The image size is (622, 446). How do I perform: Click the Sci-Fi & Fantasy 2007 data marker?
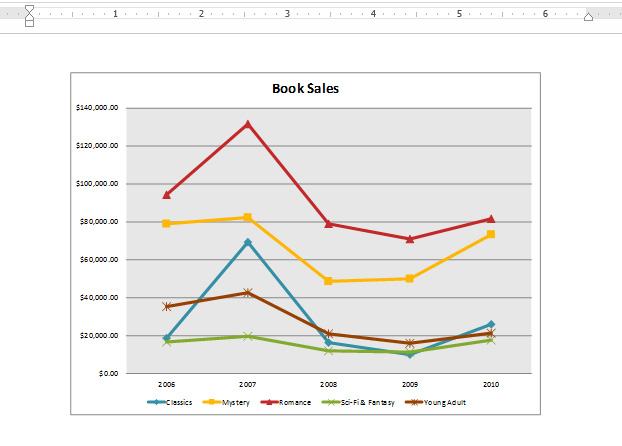click(247, 336)
